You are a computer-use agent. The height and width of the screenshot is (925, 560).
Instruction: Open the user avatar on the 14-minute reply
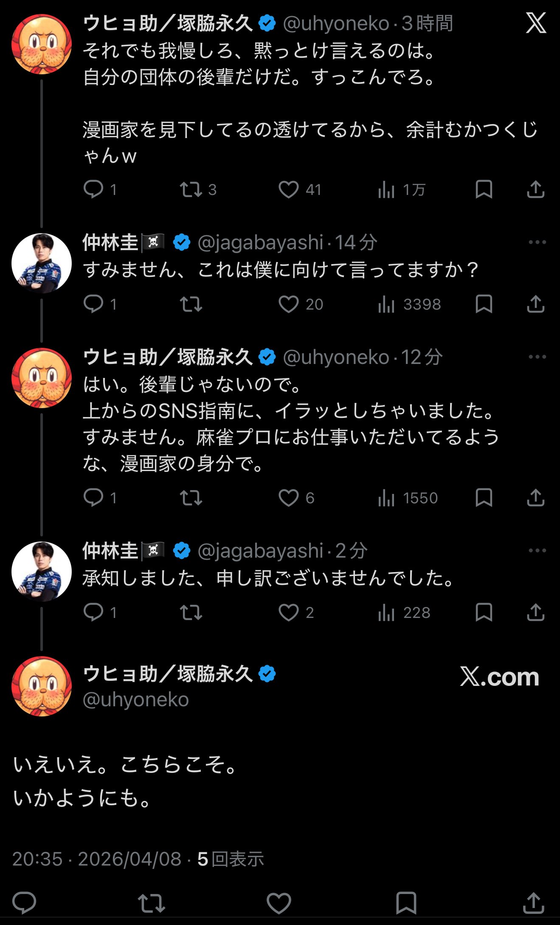[x=42, y=263]
